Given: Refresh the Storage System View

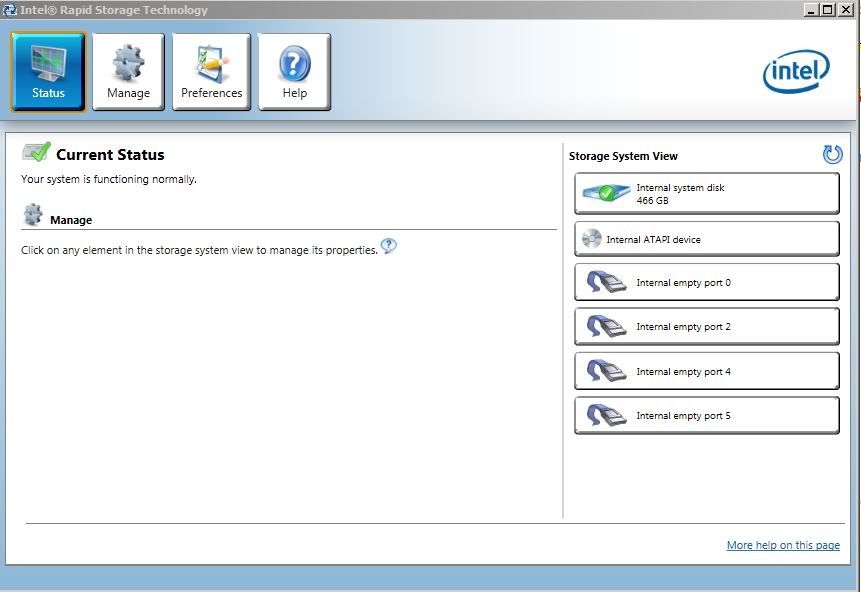Looking at the screenshot, I should [832, 155].
